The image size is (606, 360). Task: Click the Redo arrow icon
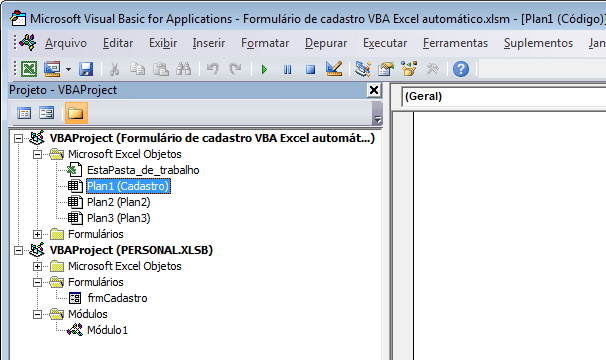tap(235, 69)
